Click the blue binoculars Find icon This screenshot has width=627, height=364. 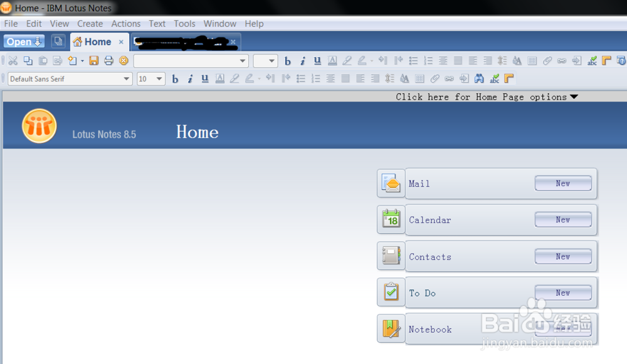point(479,79)
